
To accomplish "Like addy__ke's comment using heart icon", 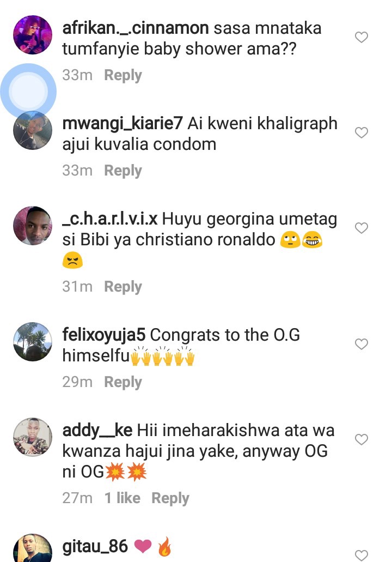I will click(361, 439).
